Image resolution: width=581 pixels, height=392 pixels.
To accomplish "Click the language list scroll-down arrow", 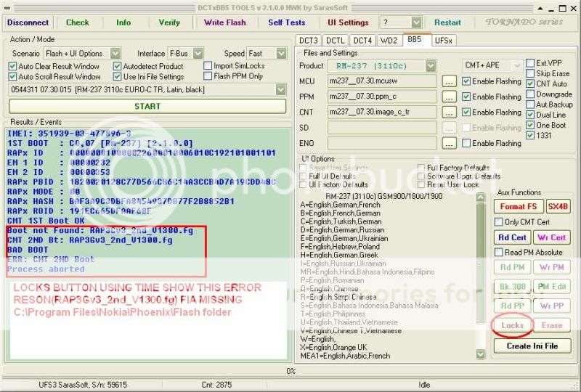I will pyautogui.click(x=480, y=354).
